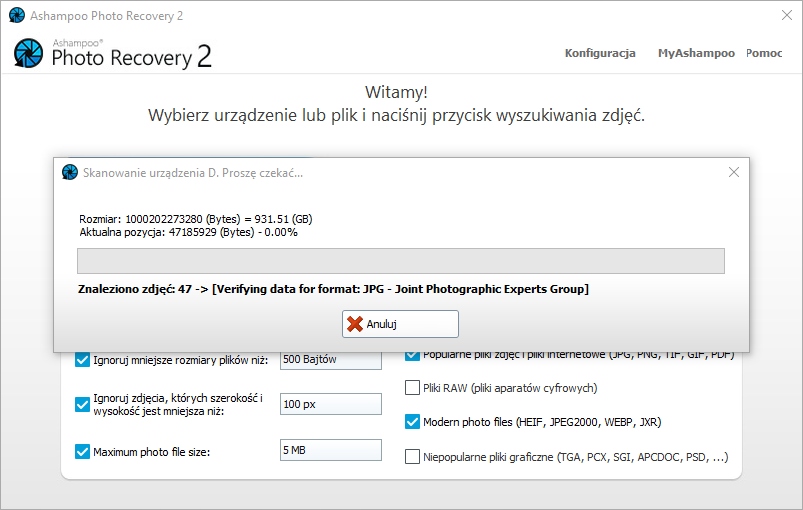Open the Konfiguracja menu
This screenshot has height=510, width=803.
600,53
